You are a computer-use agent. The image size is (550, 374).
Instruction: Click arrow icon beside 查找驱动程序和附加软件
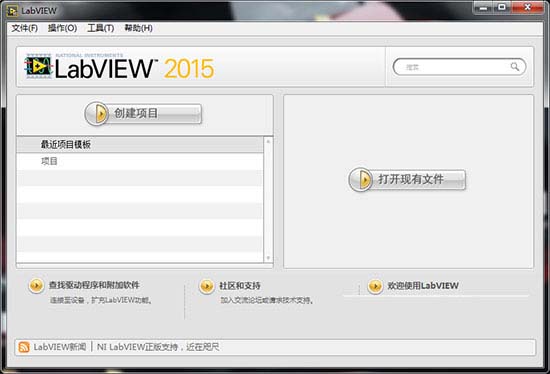(36, 286)
